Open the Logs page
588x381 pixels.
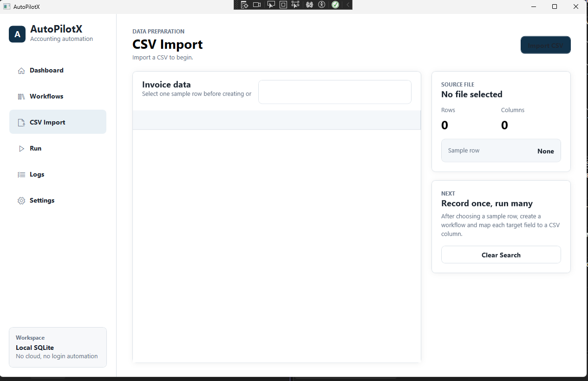(58, 175)
